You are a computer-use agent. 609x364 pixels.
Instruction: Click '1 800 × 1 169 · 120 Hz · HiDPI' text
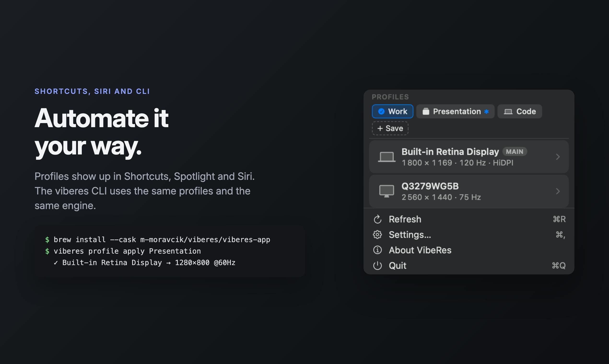pyautogui.click(x=457, y=163)
